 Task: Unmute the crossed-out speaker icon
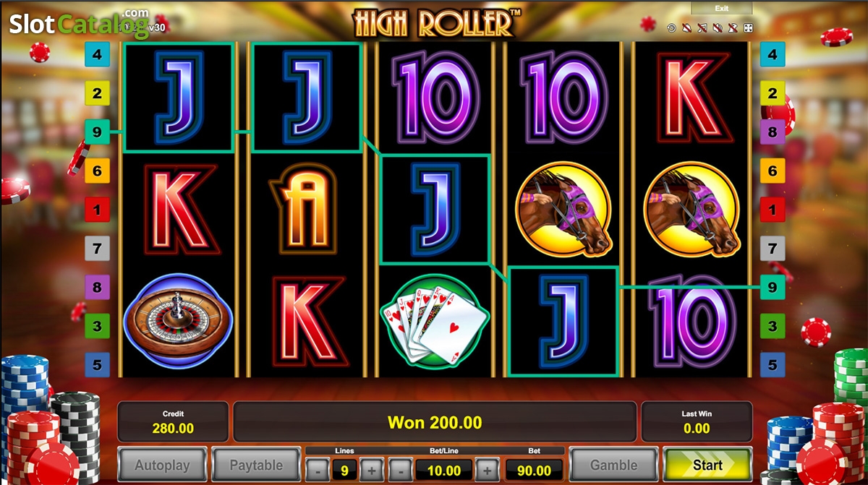[x=718, y=27]
